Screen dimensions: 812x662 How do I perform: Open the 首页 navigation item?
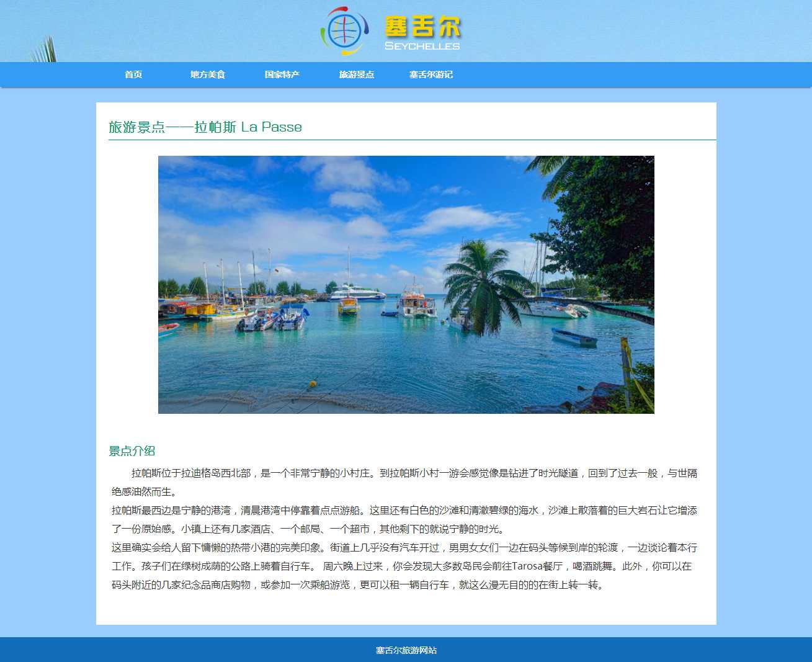coord(133,74)
